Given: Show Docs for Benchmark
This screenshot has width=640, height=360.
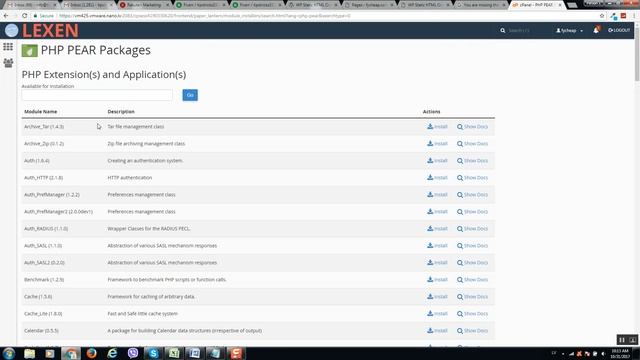Looking at the screenshot, I should pyautogui.click(x=472, y=280).
